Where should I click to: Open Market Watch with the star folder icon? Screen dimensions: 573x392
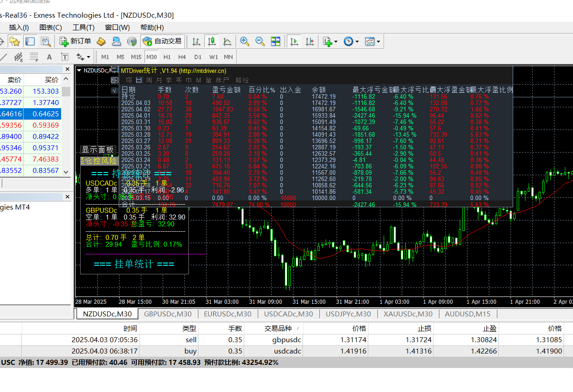[x=14, y=41]
